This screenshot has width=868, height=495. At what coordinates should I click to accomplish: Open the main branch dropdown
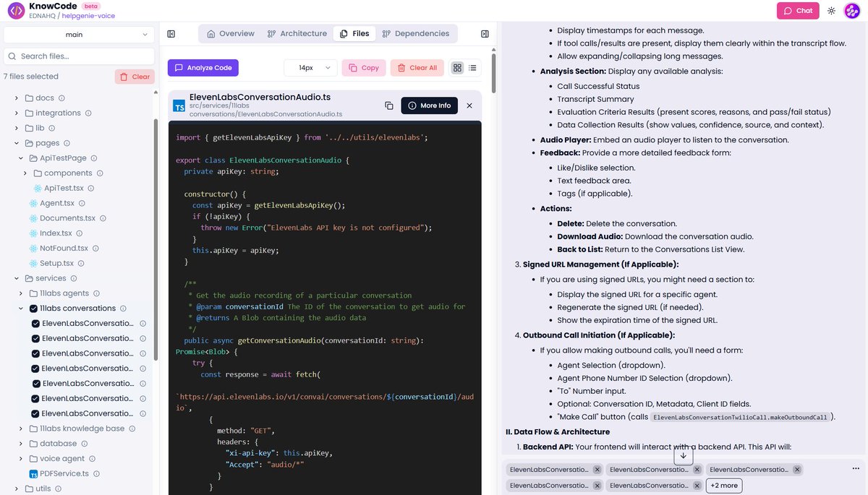79,35
